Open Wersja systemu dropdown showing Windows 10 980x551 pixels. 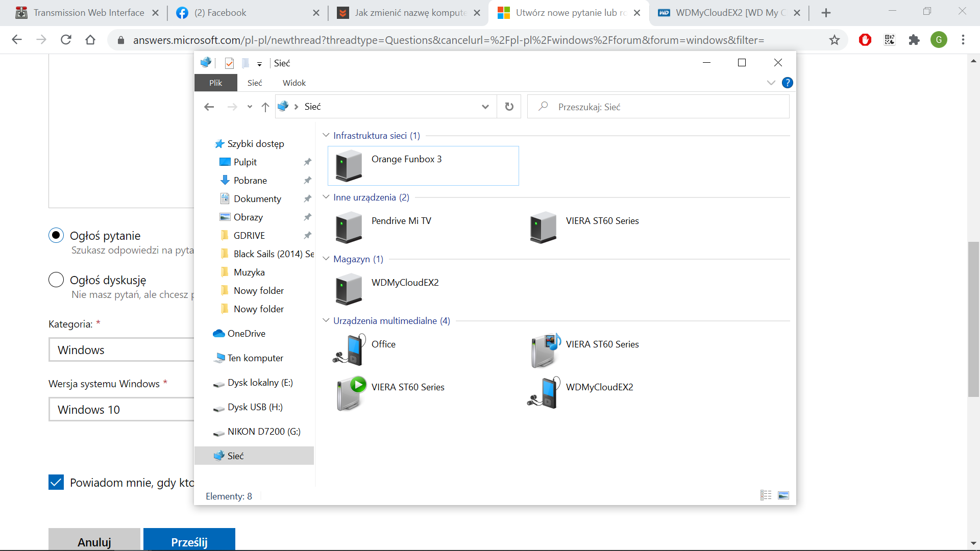[121, 409]
